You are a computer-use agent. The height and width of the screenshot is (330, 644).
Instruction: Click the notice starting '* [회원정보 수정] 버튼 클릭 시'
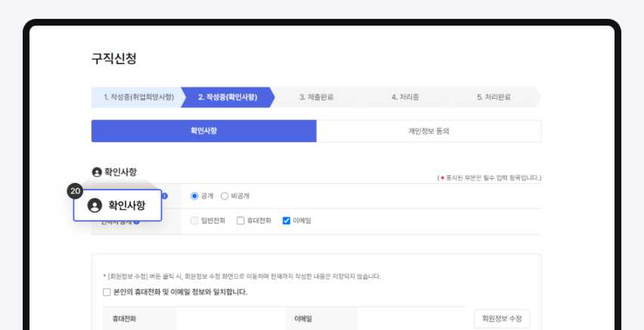click(242, 276)
